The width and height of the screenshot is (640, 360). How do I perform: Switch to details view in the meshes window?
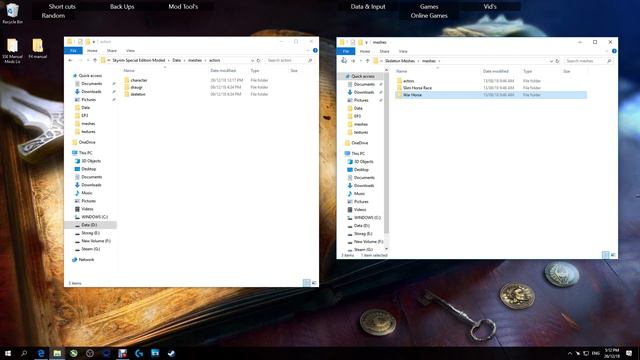tap(605, 254)
